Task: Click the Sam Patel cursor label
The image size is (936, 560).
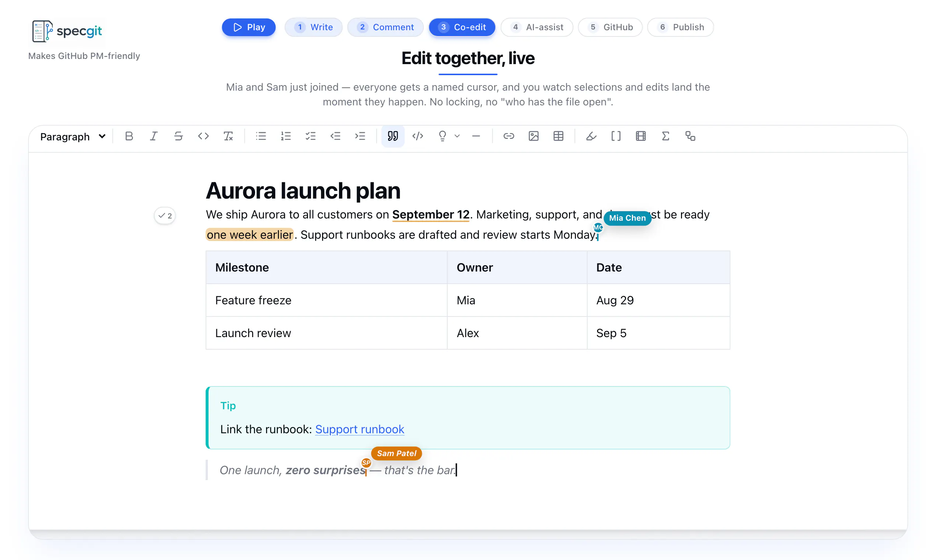Action: pyautogui.click(x=396, y=453)
